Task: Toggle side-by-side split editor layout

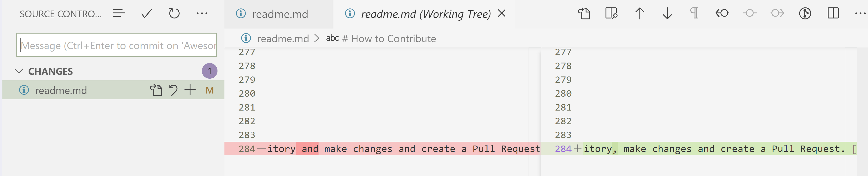Action: [833, 13]
